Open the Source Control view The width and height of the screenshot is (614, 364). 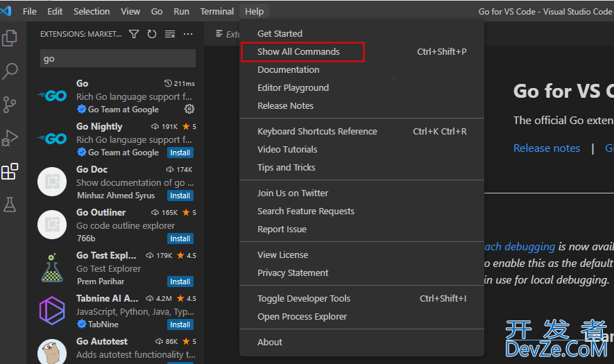(10, 105)
